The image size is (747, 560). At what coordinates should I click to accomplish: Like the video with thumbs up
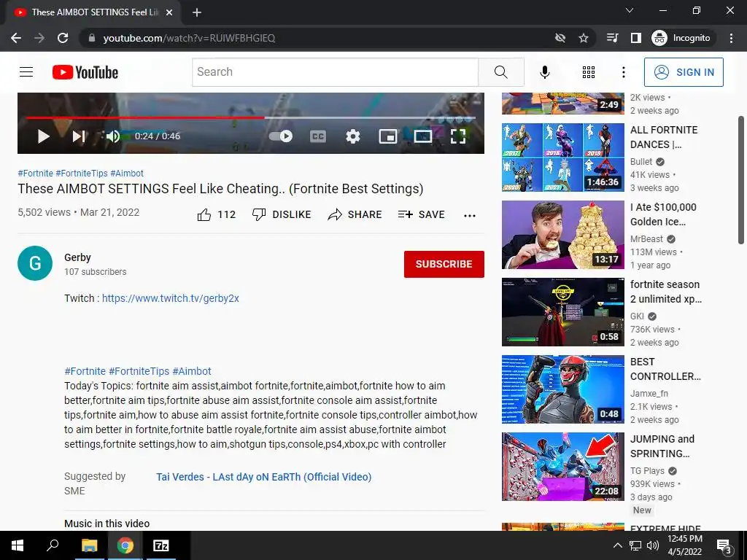216,215
